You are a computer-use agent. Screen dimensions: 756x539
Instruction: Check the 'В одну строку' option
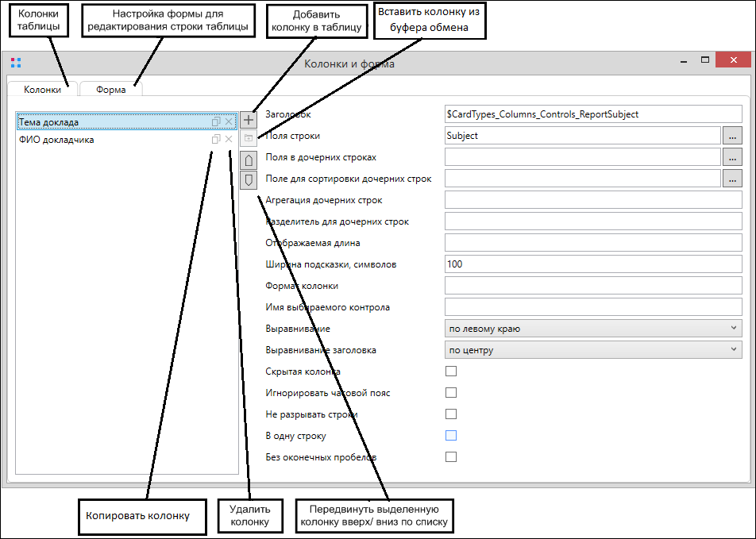pyautogui.click(x=451, y=436)
